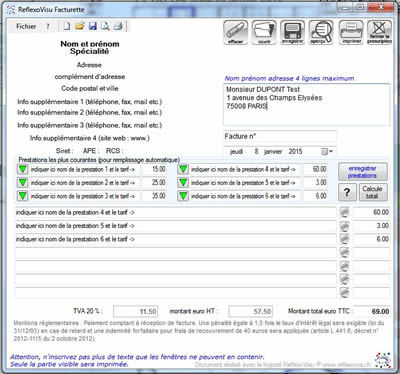The image size is (400, 374).
Task: Click the 'Nom et prénom Spécialité' header text
Action: coord(90,48)
